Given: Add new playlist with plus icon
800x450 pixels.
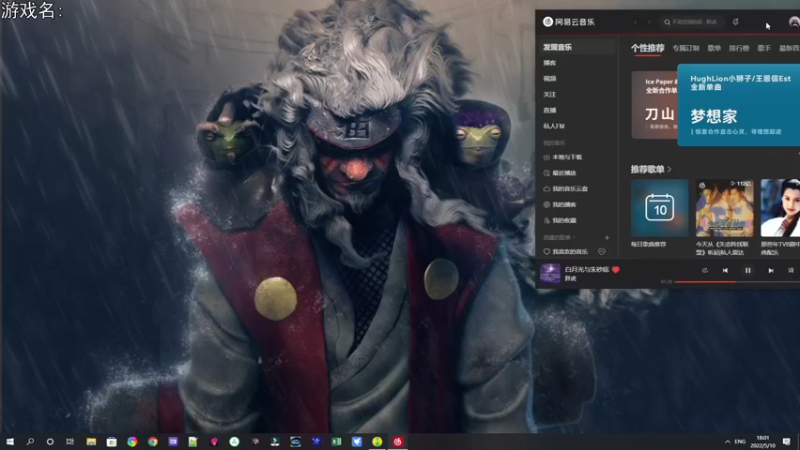Looking at the screenshot, I should click(x=607, y=238).
